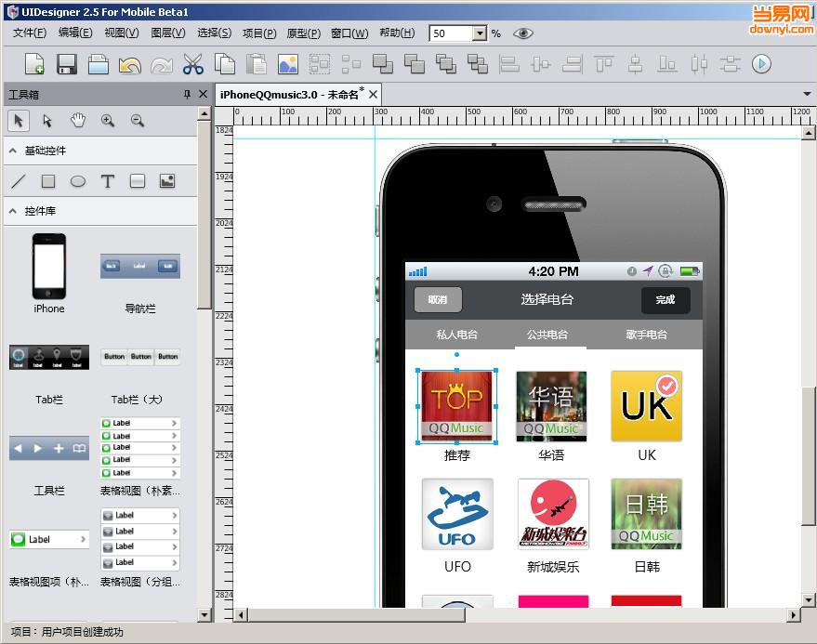Choose the selection arrow tool
Screen dimensions: 817x644
click(x=19, y=121)
